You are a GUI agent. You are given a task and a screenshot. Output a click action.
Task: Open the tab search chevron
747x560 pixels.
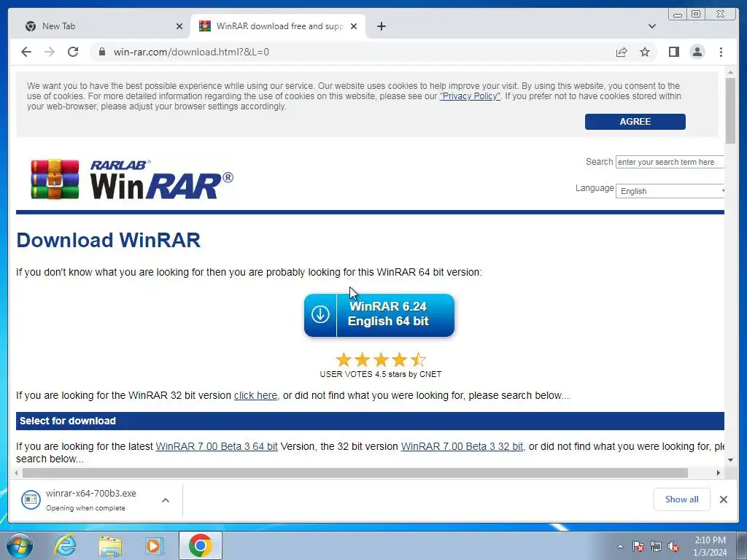[x=651, y=26]
